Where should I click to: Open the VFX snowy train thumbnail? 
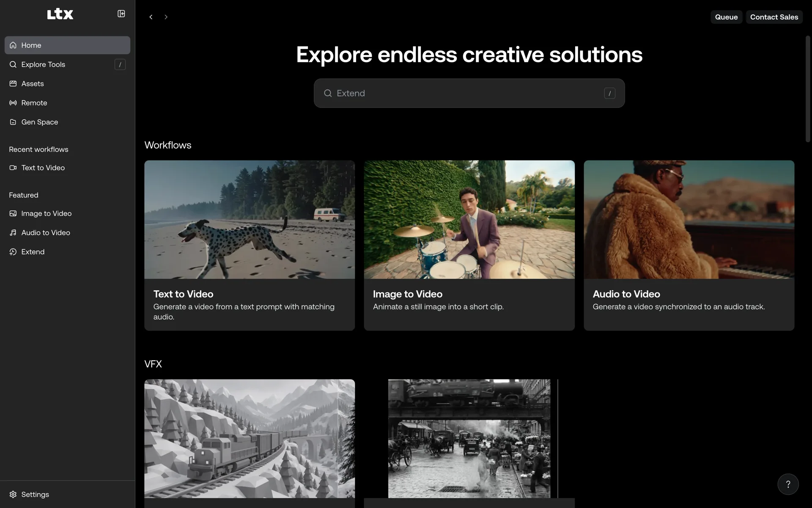coord(250,439)
